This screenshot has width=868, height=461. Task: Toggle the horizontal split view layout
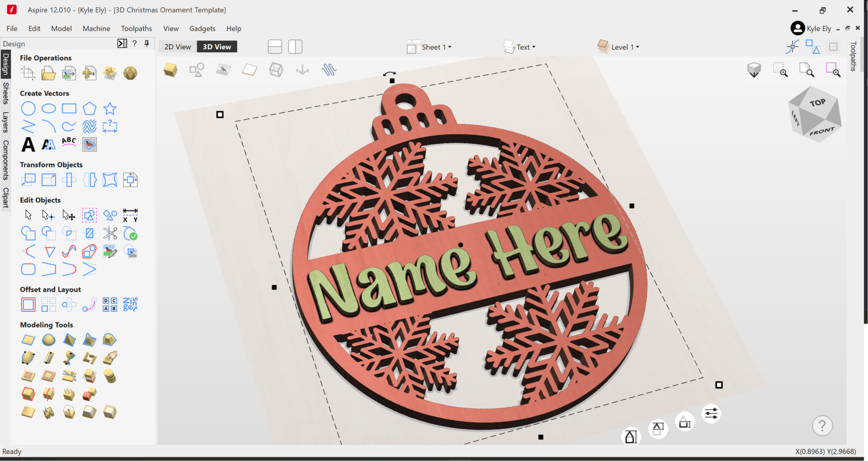(x=275, y=47)
